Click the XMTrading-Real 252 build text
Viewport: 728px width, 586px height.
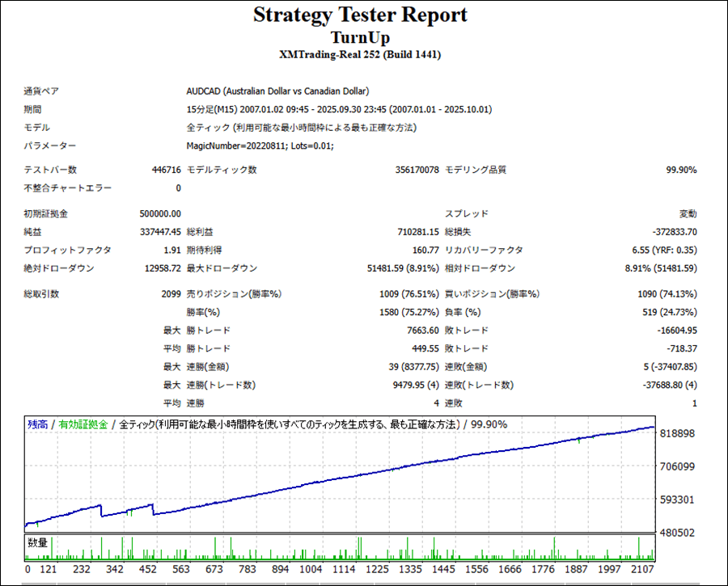[360, 55]
